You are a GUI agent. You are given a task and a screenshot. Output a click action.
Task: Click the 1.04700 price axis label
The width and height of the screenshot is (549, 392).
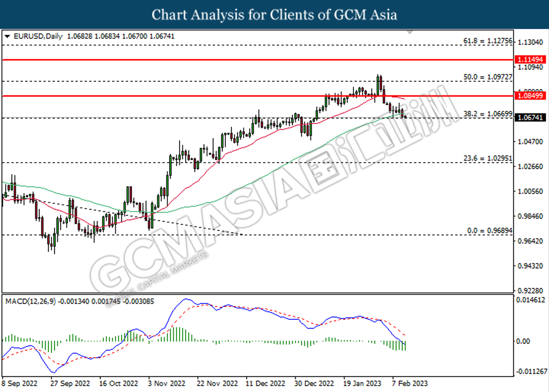(530, 142)
